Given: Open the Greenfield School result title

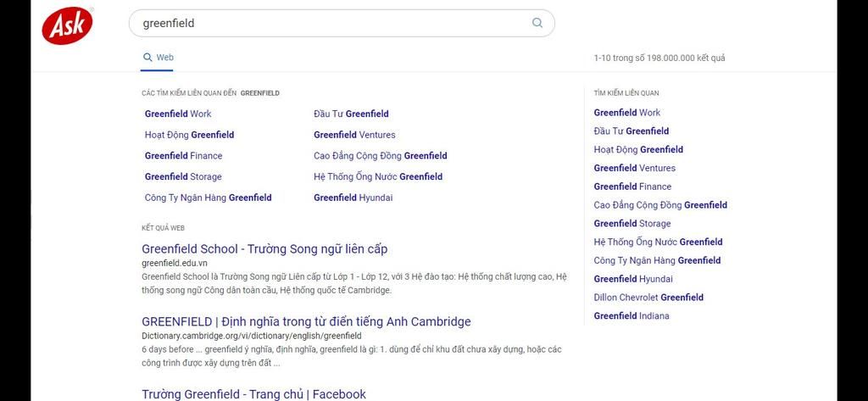Looking at the screenshot, I should pyautogui.click(x=264, y=249).
